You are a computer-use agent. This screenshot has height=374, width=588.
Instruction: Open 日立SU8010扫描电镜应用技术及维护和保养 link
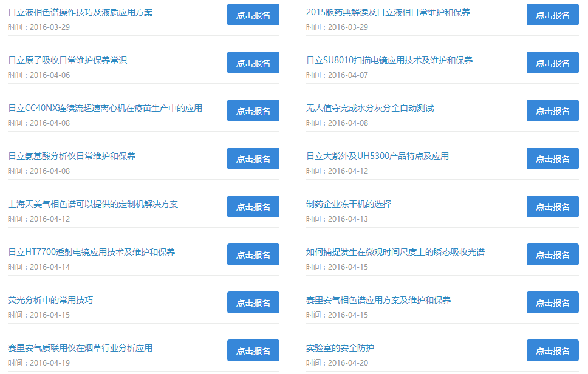(x=389, y=60)
